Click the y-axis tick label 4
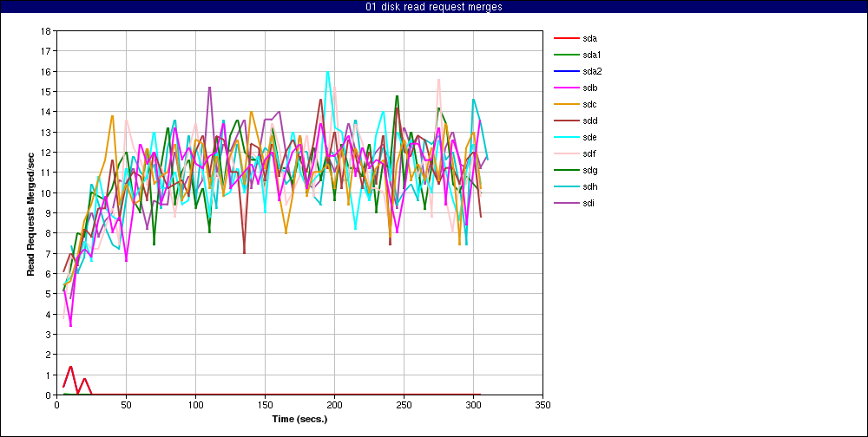This screenshot has width=868, height=437. tap(49, 314)
